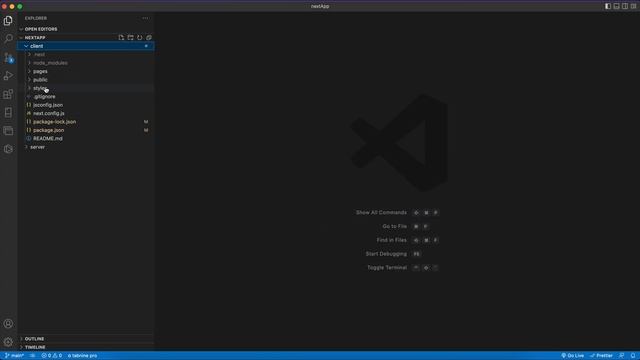
Task: Click the Toggle Terminal hint
Action: coord(387,268)
